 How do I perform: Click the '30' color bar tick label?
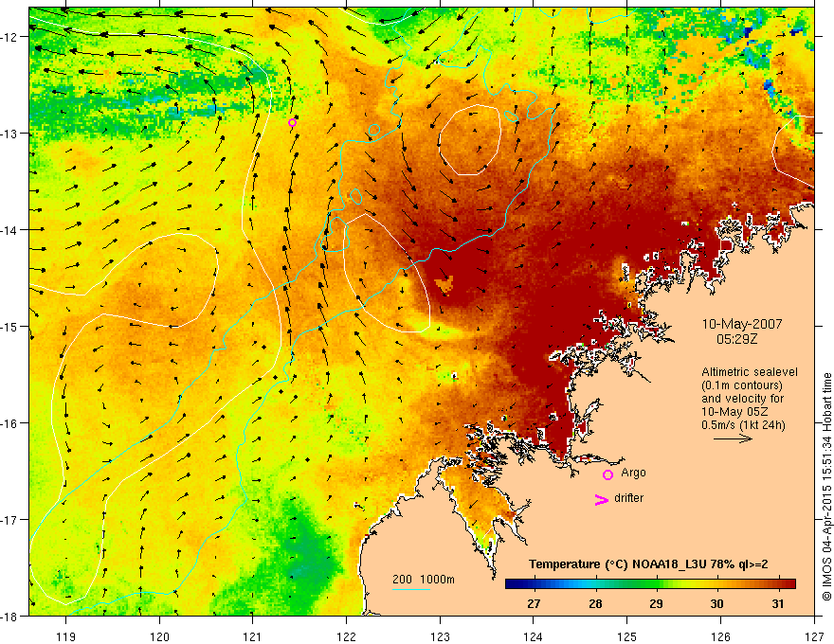click(x=717, y=603)
